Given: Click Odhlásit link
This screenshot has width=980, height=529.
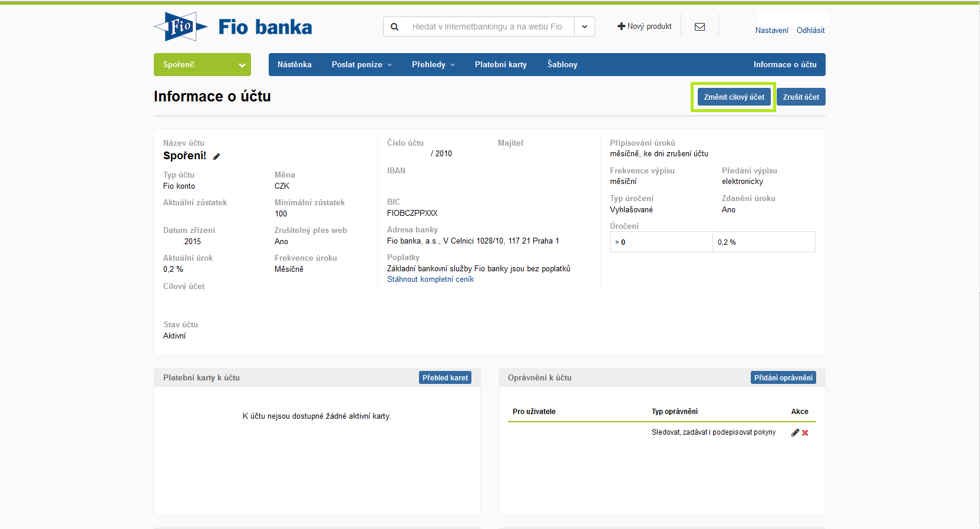Looking at the screenshot, I should 810,30.
